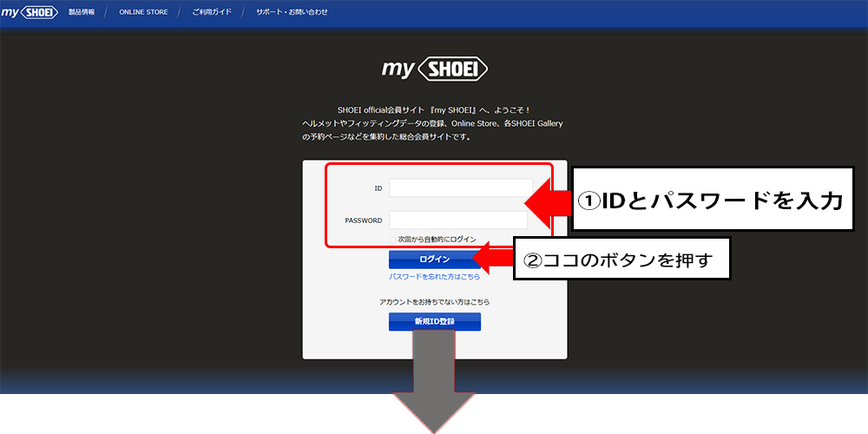Click the ①IDとパスワードを入力 callout box
This screenshot has height=434, width=868.
click(711, 201)
